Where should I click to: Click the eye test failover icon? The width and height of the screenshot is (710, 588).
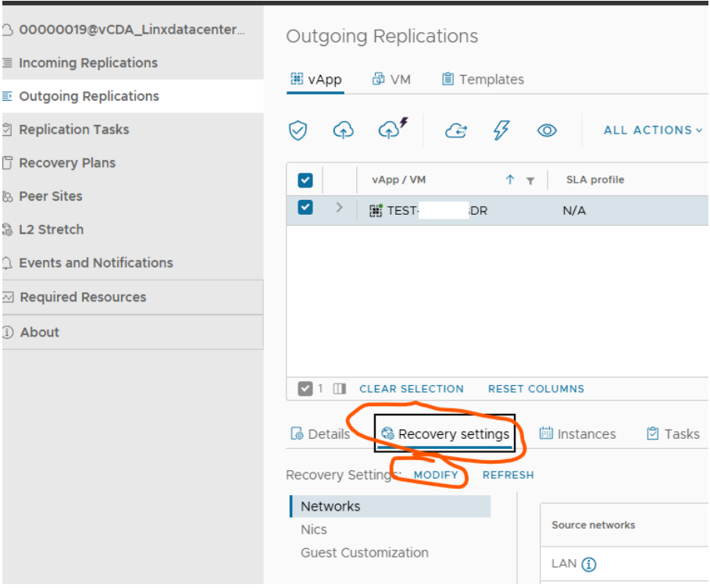pyautogui.click(x=547, y=130)
